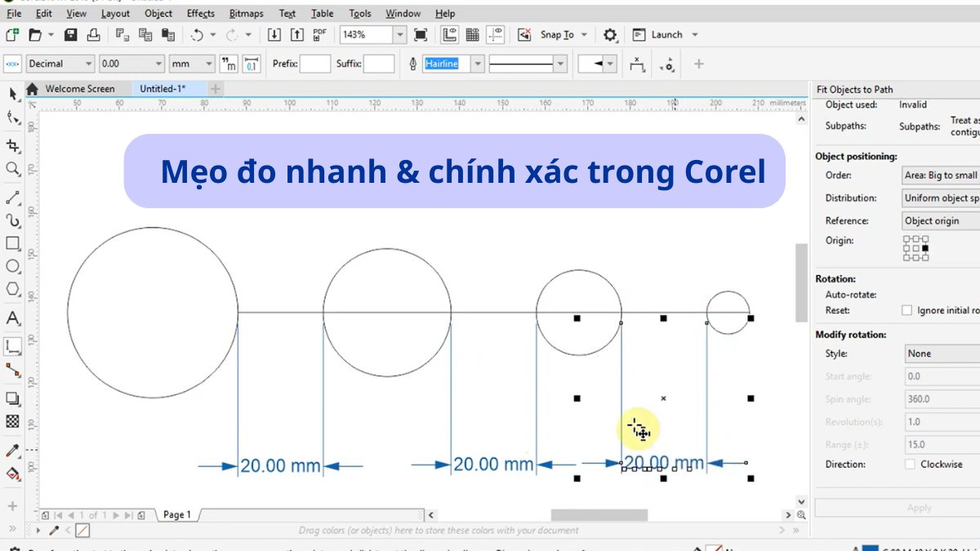980x551 pixels.
Task: Open the Hairline outline width dropdown
Action: [x=478, y=64]
